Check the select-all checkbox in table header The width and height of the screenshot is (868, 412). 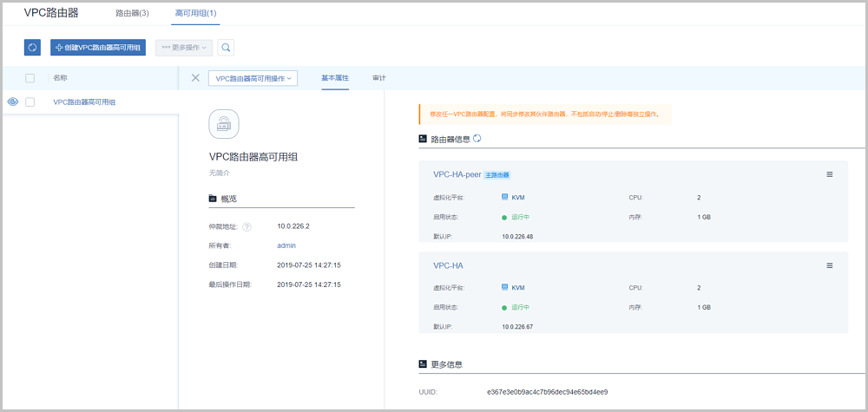coord(30,78)
